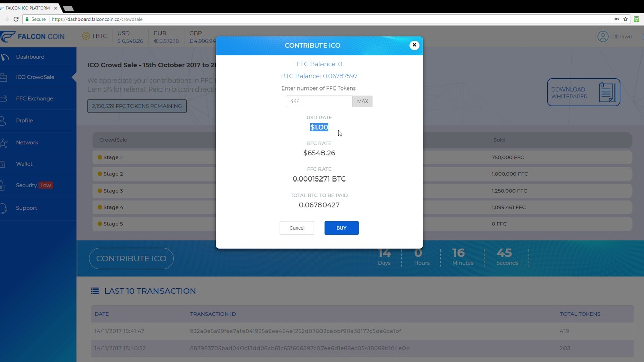
Task: Open the dbrawn user avatar menu
Action: 603,36
